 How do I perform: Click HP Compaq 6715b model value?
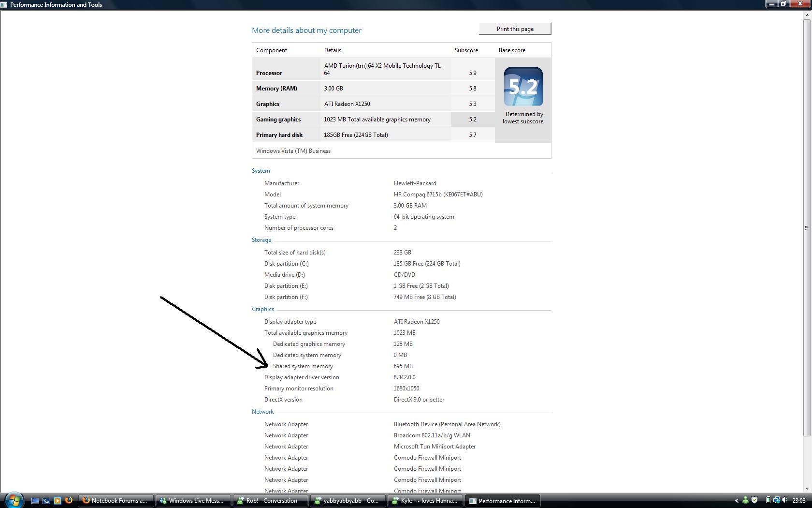point(438,194)
